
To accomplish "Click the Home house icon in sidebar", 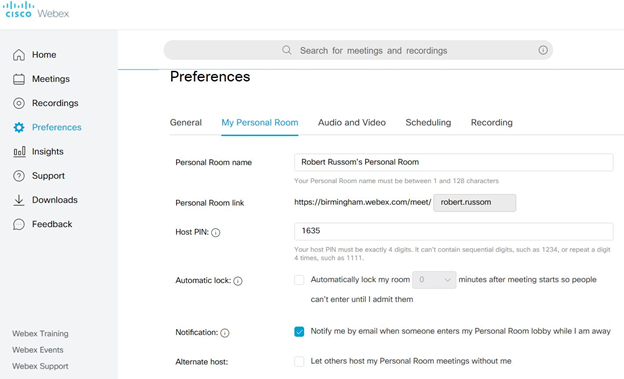I will point(19,55).
